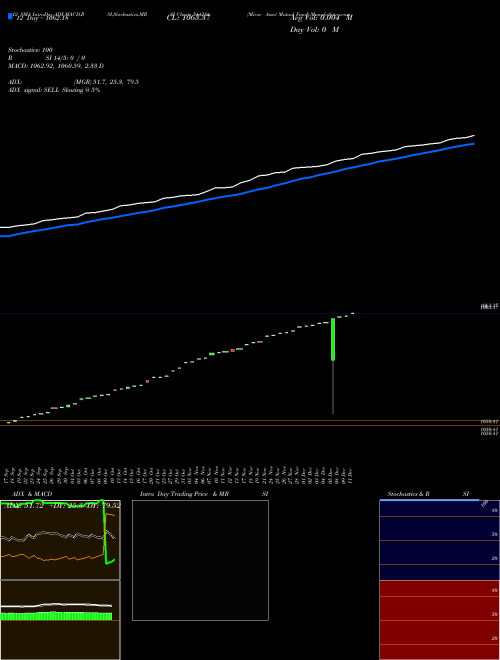Click the dark blue stochastics panel area
The image size is (500, 660).
coord(439,540)
